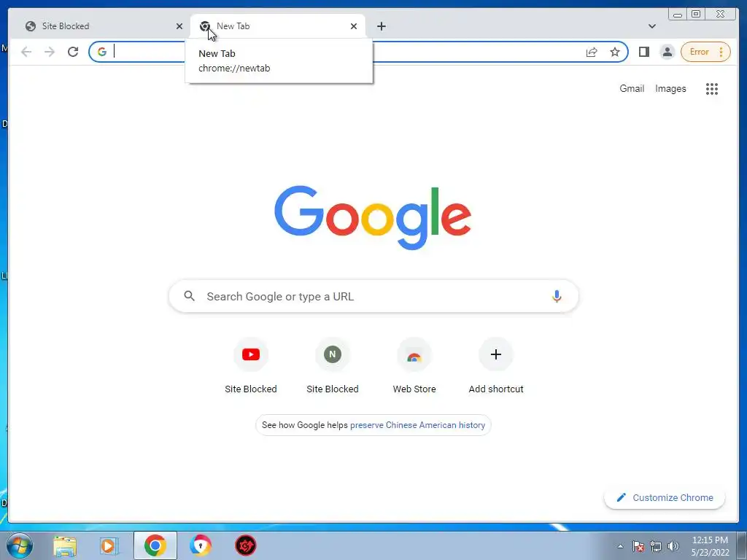Image resolution: width=747 pixels, height=560 pixels.
Task: Open preserve Chinese American history link
Action: click(x=417, y=425)
